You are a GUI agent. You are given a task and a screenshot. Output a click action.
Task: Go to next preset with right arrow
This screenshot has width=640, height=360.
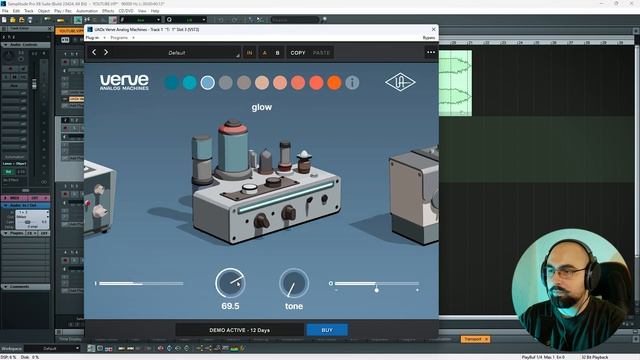pyautogui.click(x=106, y=52)
